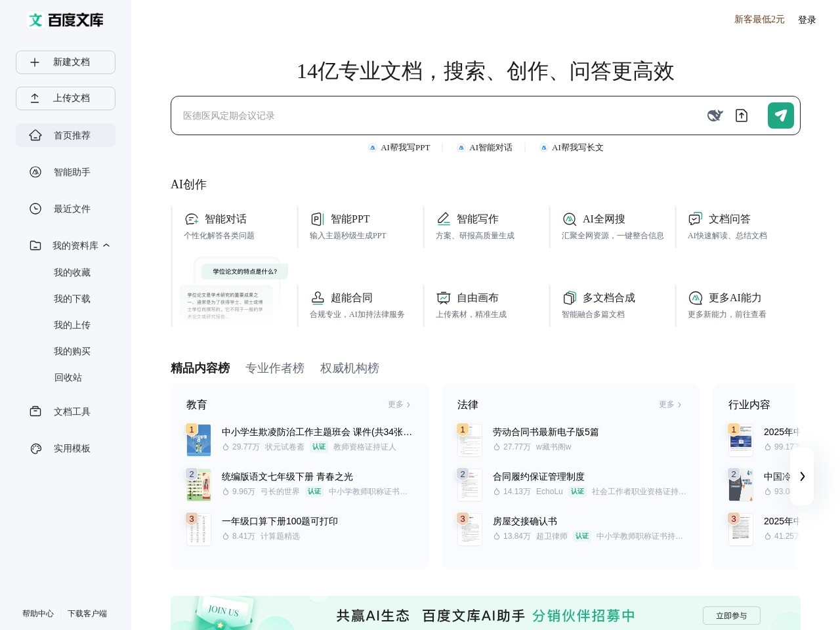Viewport: 840px width, 630px height.
Task: Click the AI帮我写PPT shortcut
Action: (399, 148)
